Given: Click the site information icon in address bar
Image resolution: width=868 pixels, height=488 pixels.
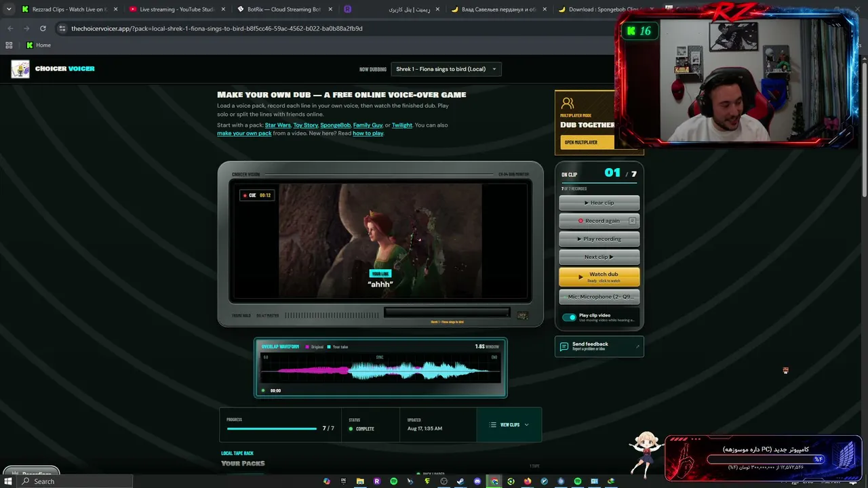Looking at the screenshot, I should click(x=62, y=28).
